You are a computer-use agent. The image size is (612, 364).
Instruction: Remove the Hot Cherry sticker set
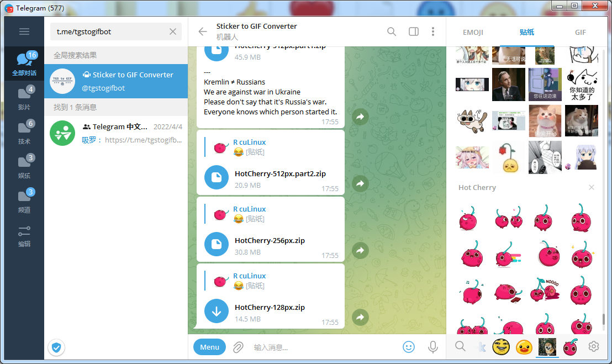(592, 188)
